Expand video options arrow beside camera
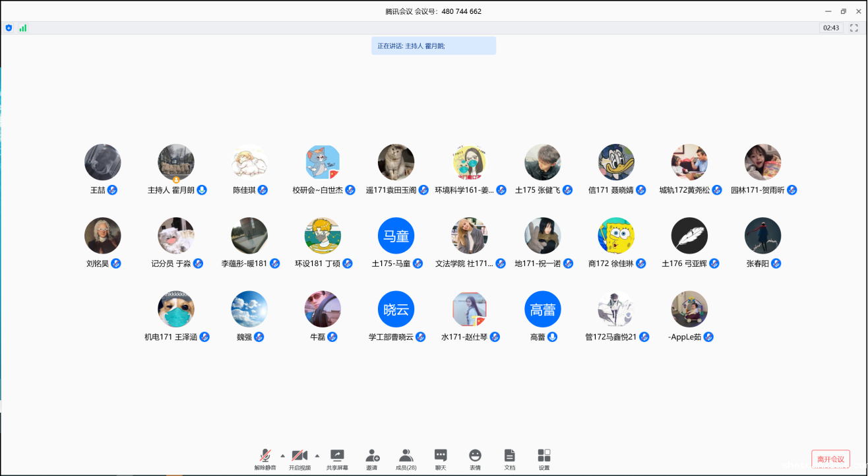Viewport: 868px width, 476px height. 317,456
